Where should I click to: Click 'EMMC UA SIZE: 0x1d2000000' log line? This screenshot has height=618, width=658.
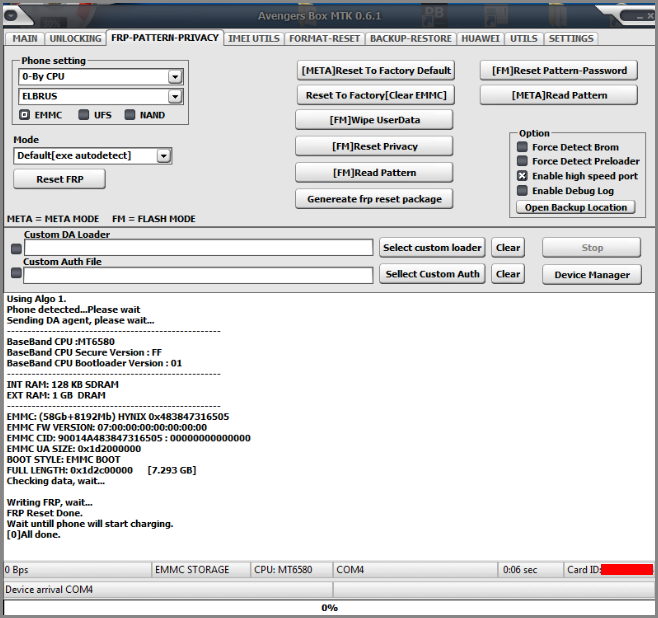[73, 449]
